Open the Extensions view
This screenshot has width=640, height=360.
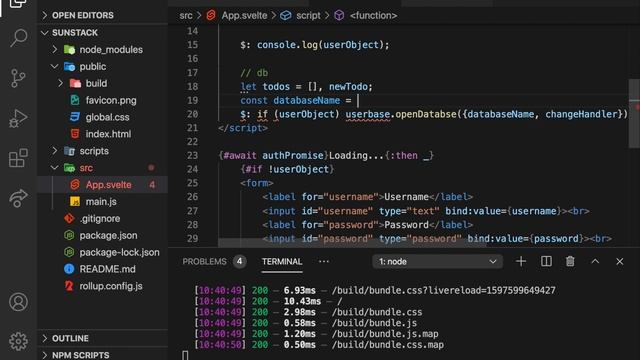(x=18, y=158)
